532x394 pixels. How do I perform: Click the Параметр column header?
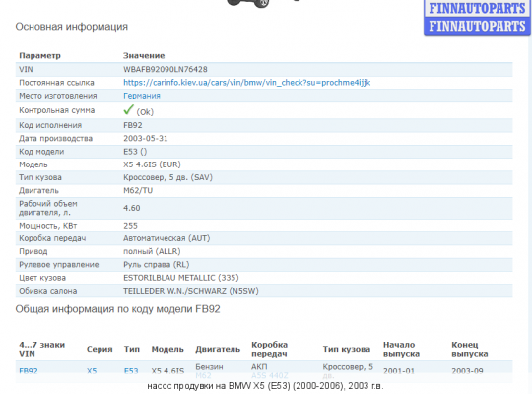39,56
